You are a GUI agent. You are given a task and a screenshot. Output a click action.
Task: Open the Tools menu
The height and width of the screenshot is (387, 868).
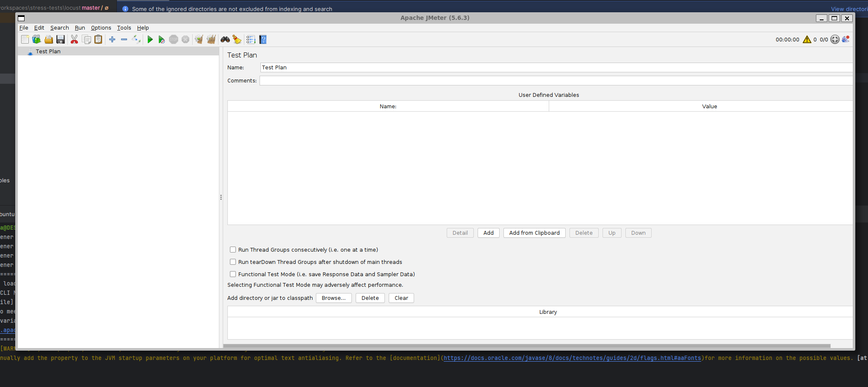click(x=124, y=27)
